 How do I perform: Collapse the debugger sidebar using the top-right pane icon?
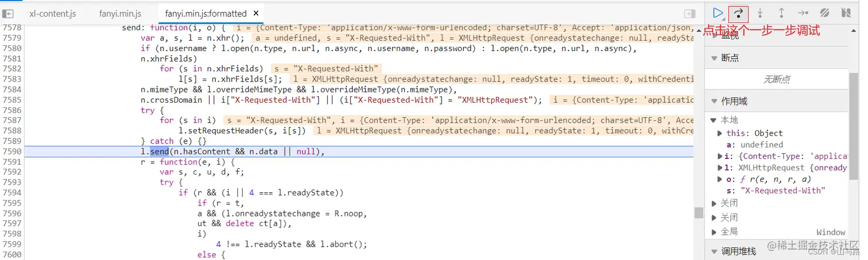point(689,13)
